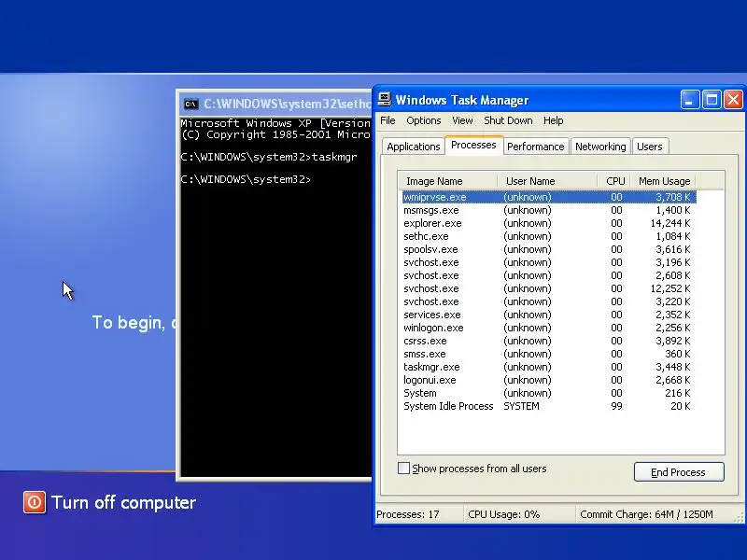Click the Task Manager title bar icon
This screenshot has height=560, width=747.
(x=384, y=100)
